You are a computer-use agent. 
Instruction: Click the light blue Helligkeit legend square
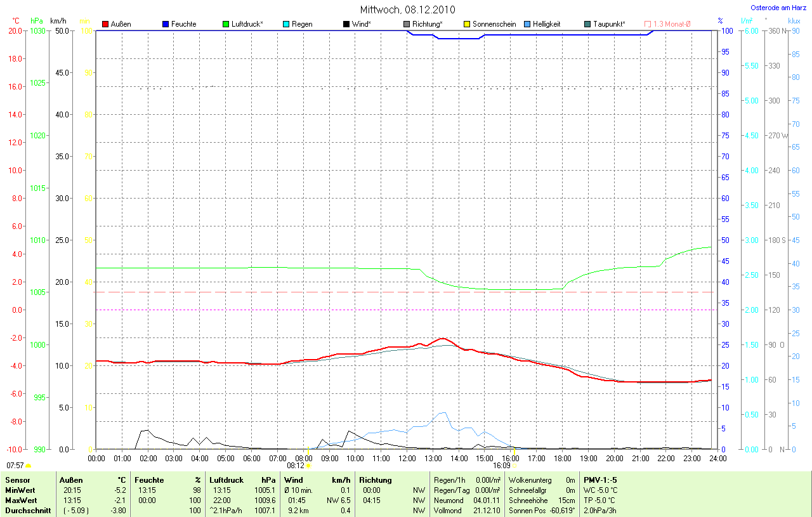[x=527, y=24]
